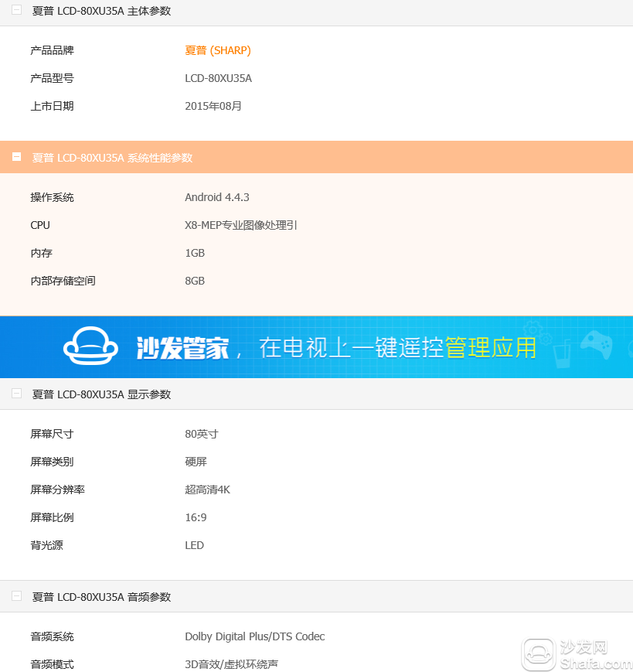The width and height of the screenshot is (633, 672).
Task: Select the 硬屏 screen type value
Action: tap(196, 462)
